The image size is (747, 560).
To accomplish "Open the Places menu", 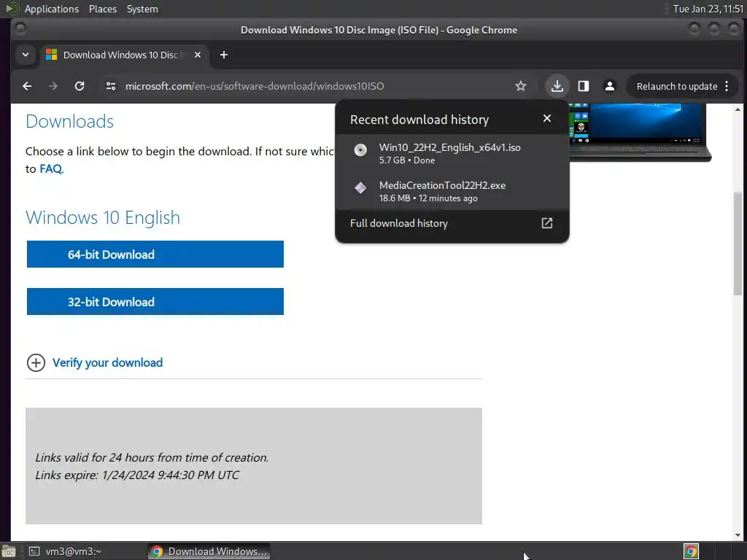I will click(x=102, y=9).
